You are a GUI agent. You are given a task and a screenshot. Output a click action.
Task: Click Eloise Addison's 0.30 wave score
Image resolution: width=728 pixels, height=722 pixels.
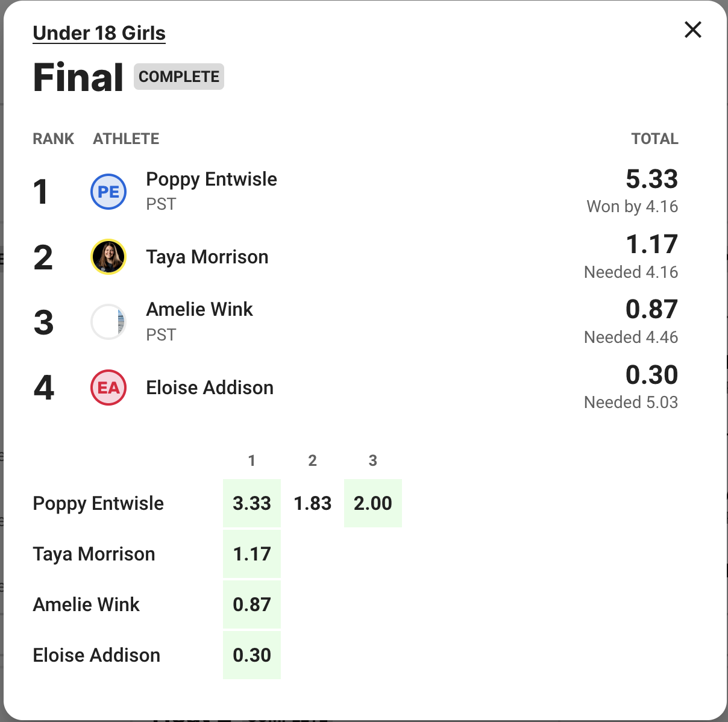click(x=252, y=655)
